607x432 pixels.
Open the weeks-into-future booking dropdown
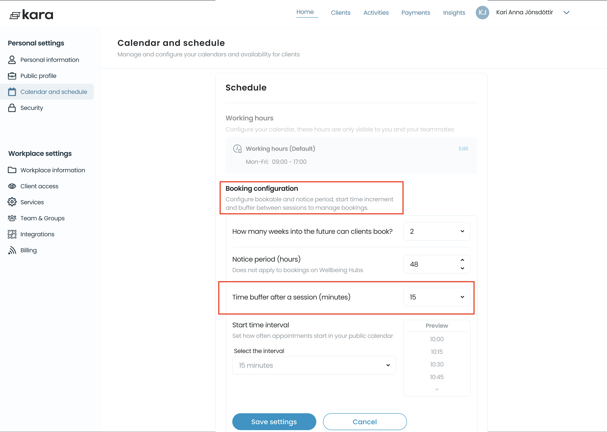pos(437,231)
